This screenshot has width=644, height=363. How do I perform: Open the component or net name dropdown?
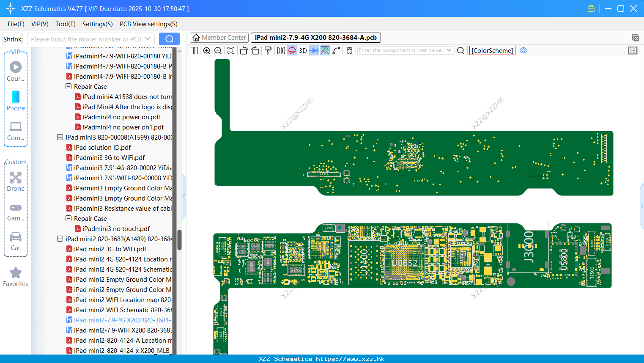pyautogui.click(x=449, y=50)
